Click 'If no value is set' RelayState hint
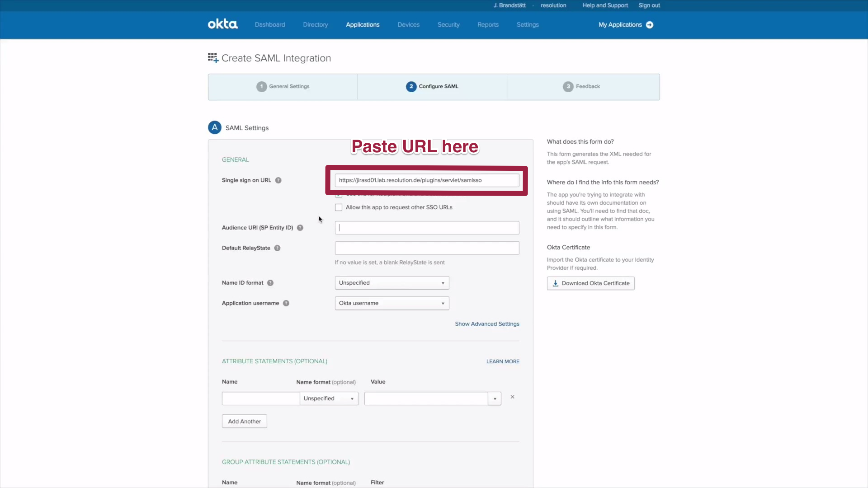The width and height of the screenshot is (868, 488). (390, 263)
